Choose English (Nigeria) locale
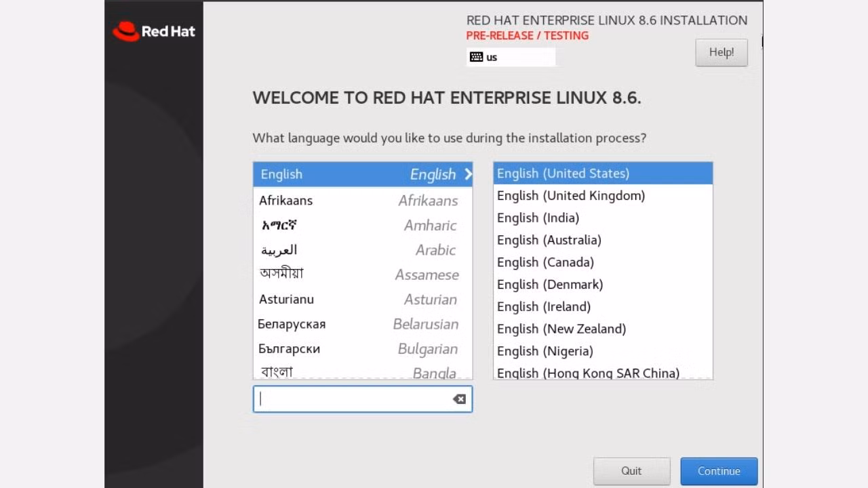Viewport: 868px width, 488px height. point(603,351)
